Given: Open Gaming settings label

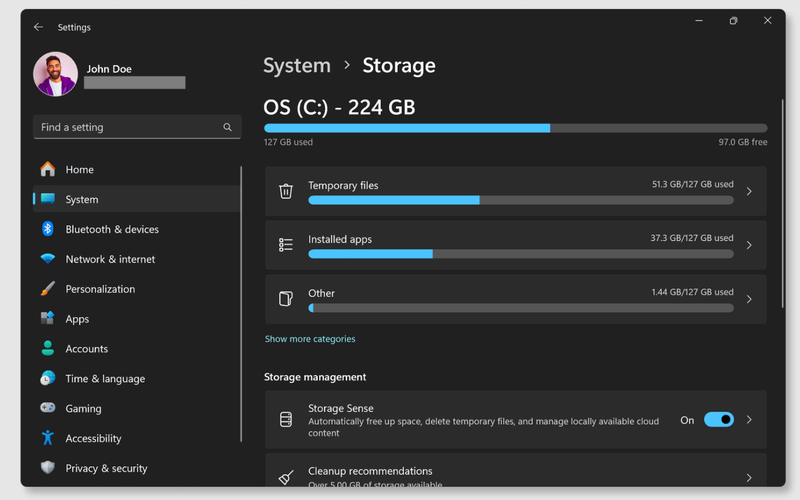Looking at the screenshot, I should click(83, 409).
